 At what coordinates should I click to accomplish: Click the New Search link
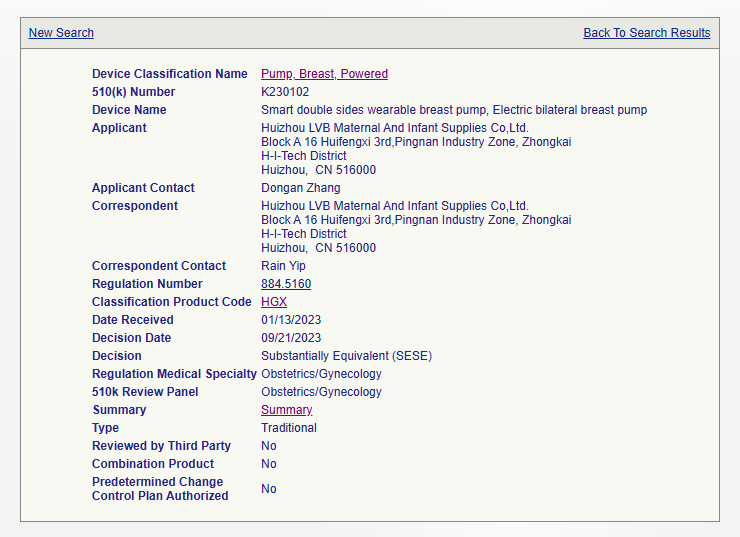click(61, 33)
